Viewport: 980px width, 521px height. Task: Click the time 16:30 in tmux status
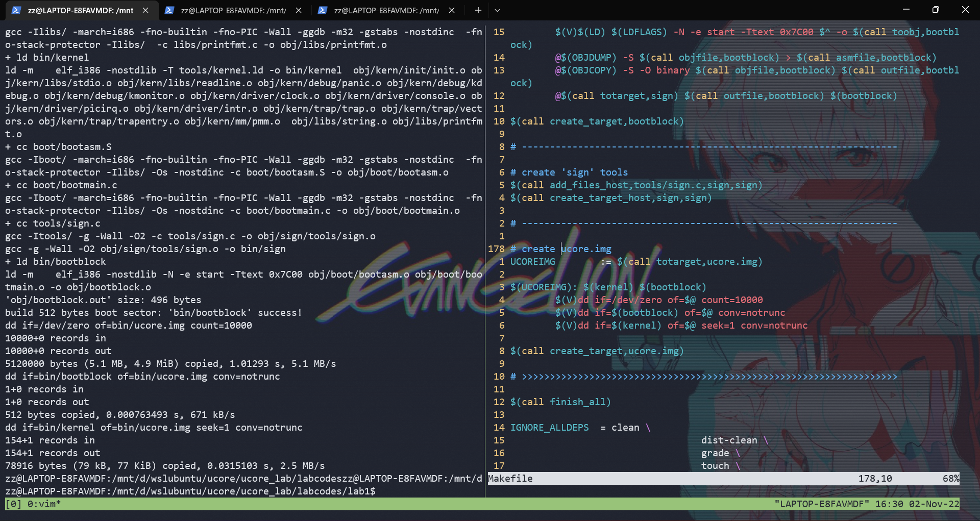click(889, 504)
